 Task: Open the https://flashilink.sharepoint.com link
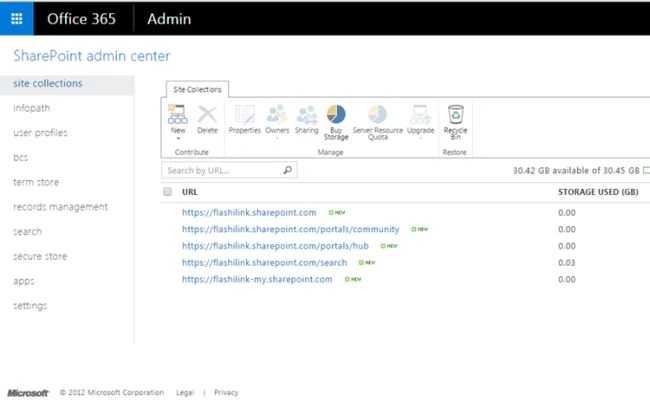(249, 213)
